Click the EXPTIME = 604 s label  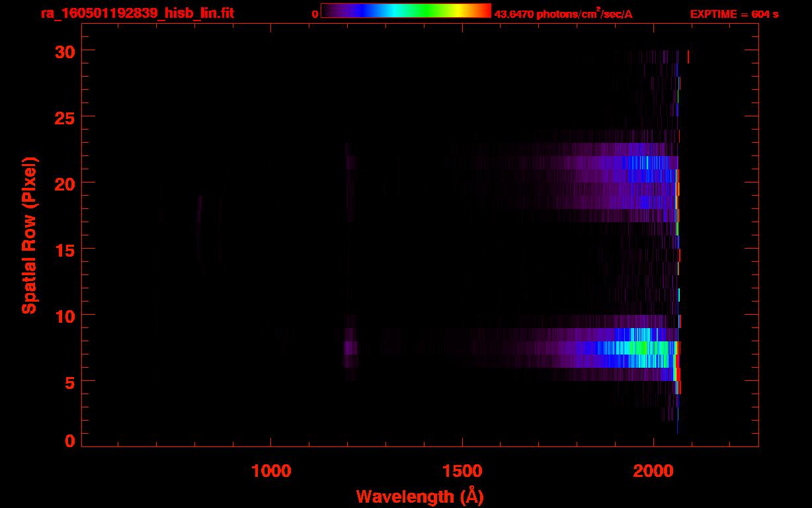click(734, 14)
